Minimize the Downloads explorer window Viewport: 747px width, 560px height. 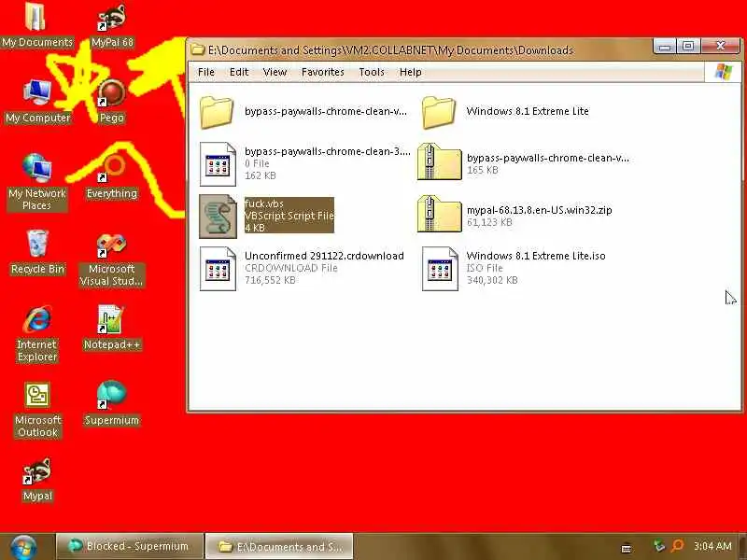click(x=665, y=46)
